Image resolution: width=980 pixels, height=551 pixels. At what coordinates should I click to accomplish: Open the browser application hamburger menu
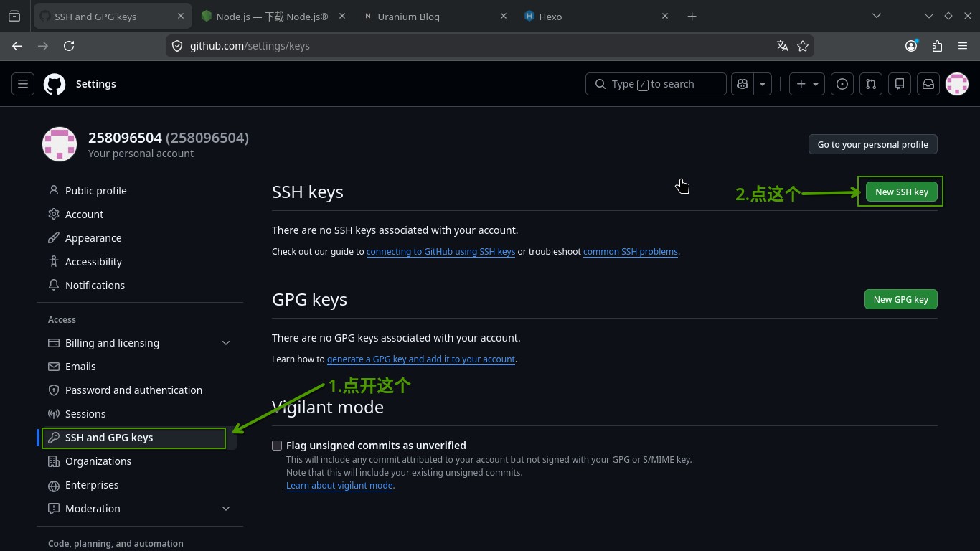point(963,46)
